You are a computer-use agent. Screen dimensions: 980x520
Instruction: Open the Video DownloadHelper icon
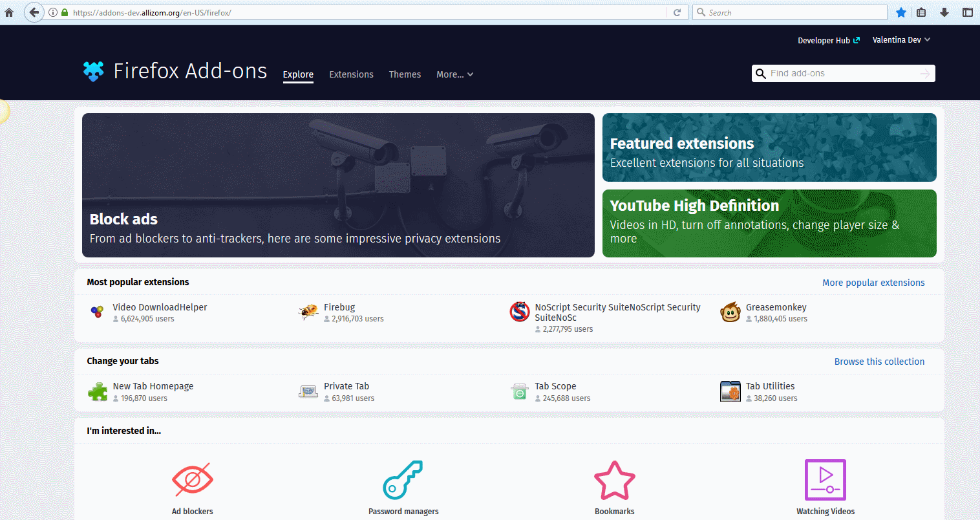pos(97,312)
